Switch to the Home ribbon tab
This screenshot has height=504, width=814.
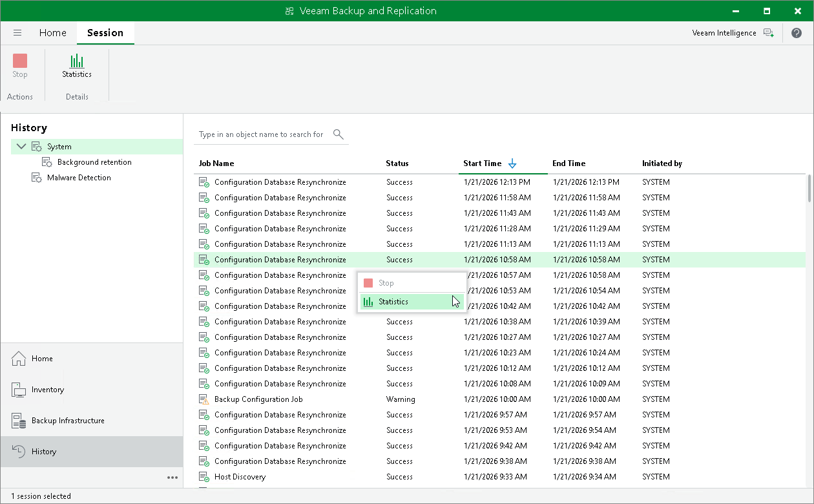(52, 33)
